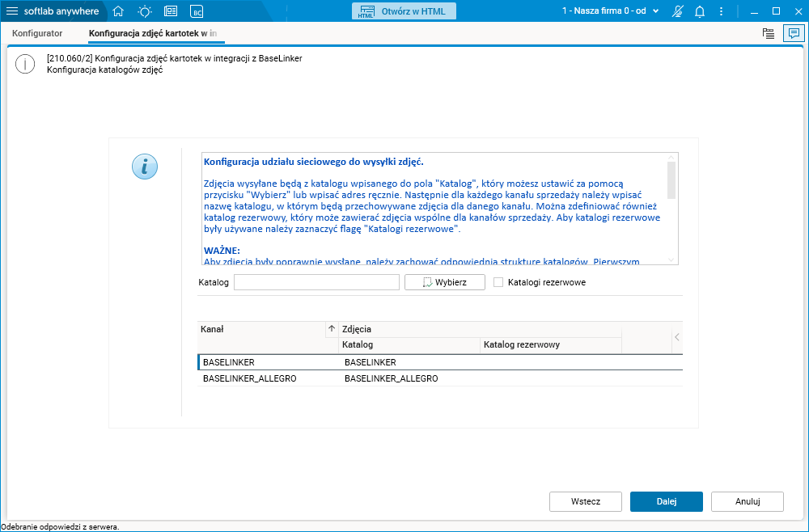Screen dimensions: 809x532
Task: Click the status bar text 'Odebranie odpowiedzi z serwera.'
Action: pyautogui.click(x=61, y=527)
